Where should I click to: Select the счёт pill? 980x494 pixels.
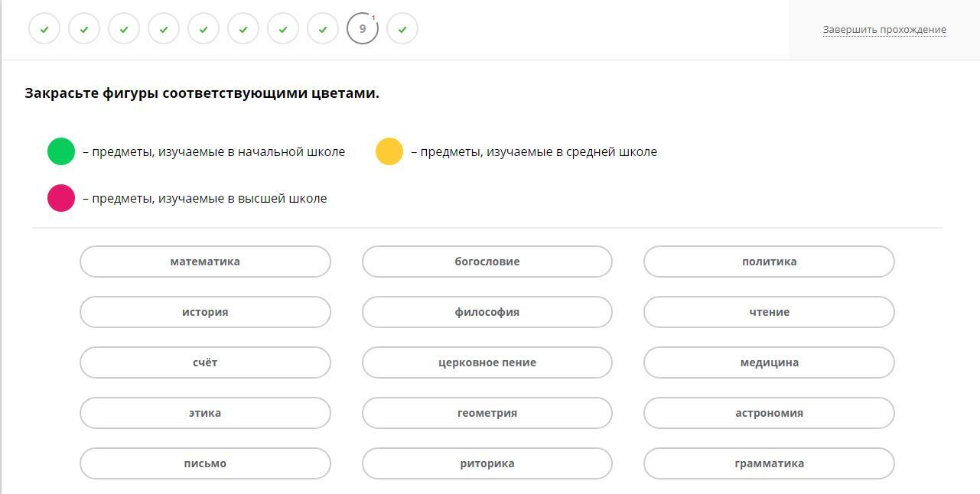(205, 362)
